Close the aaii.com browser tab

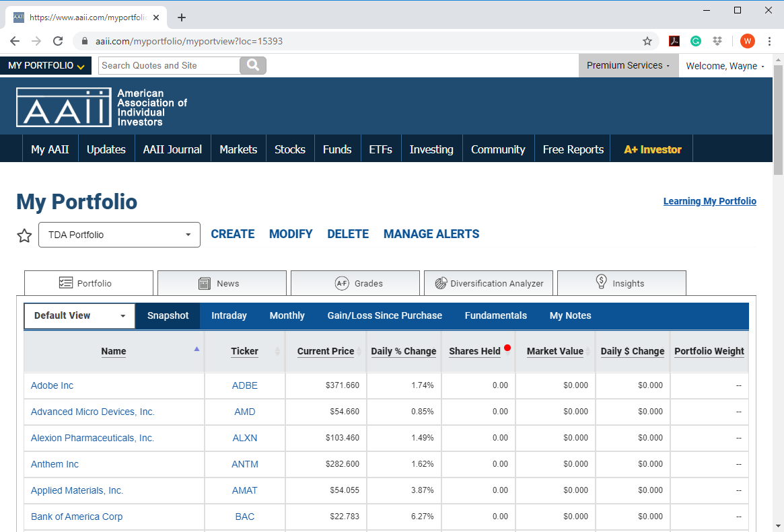(x=156, y=17)
